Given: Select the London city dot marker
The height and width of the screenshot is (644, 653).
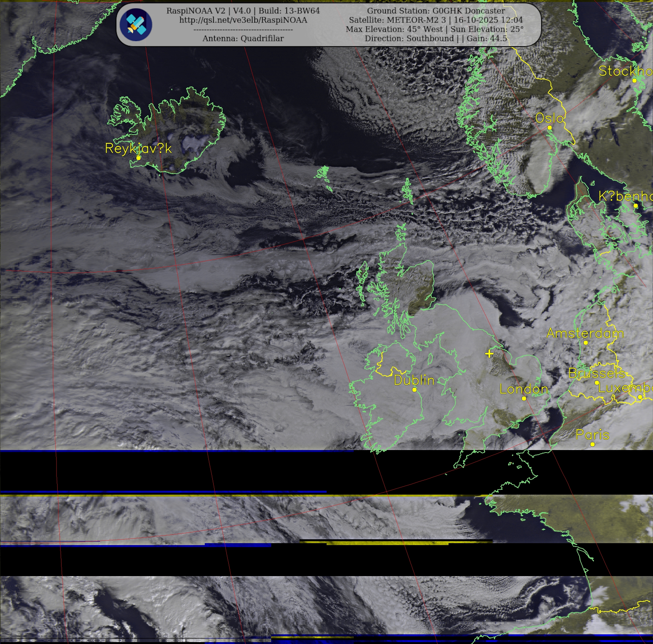Looking at the screenshot, I should 524,398.
